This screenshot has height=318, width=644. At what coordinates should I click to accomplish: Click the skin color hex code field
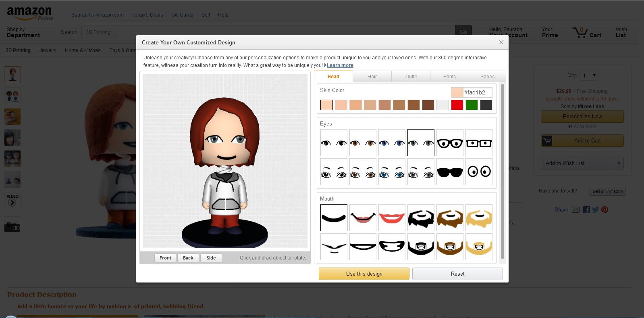477,92
